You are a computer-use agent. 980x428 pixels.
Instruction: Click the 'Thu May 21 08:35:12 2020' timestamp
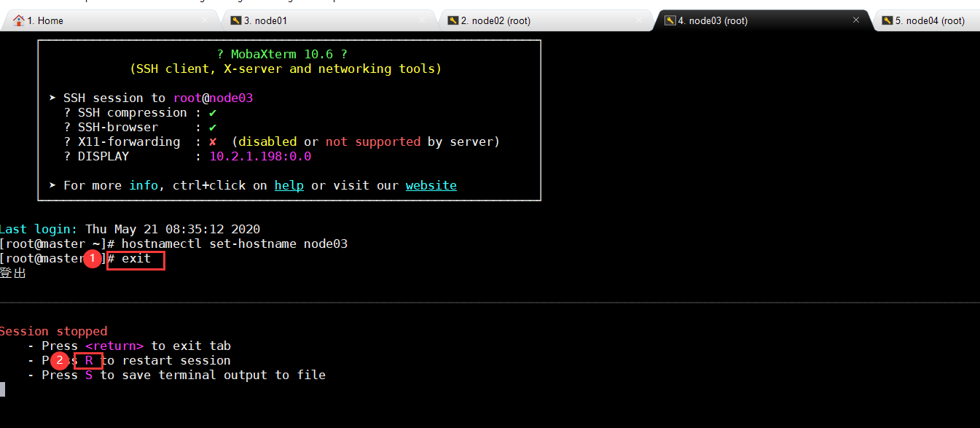[x=173, y=229]
